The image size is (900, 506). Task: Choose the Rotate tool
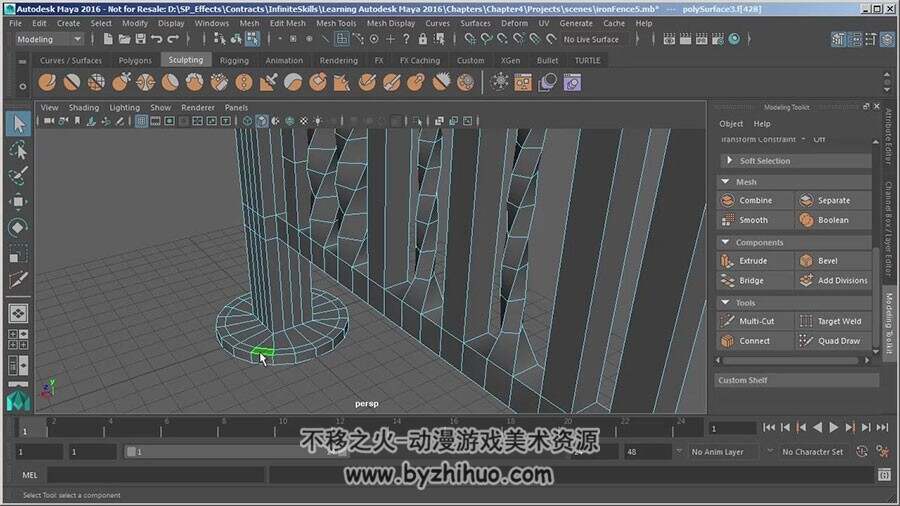coord(18,227)
